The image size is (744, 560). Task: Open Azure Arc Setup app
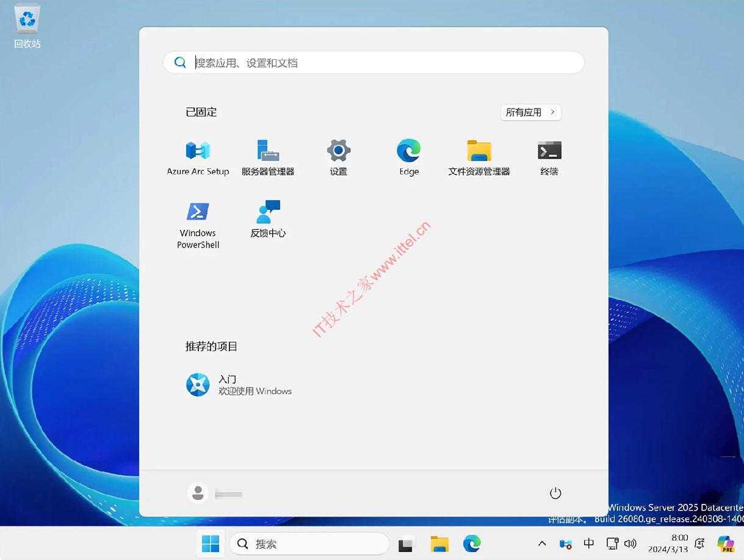[x=198, y=158]
